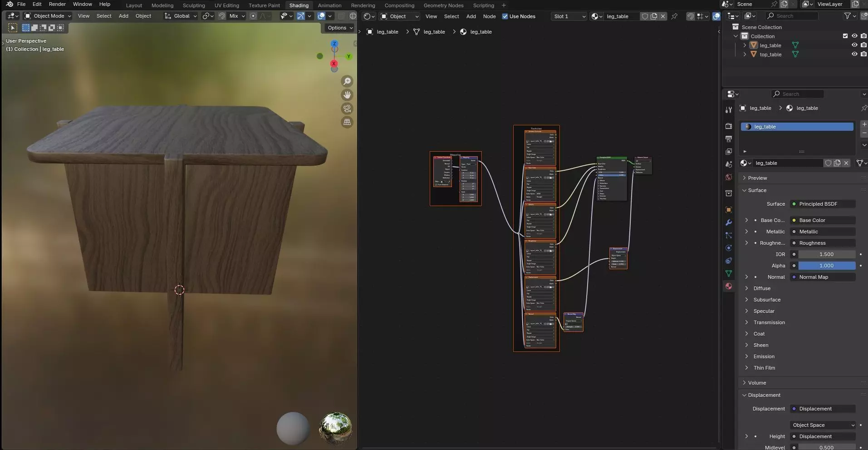This screenshot has height=450, width=868.
Task: Open the Material properties tab icon
Action: point(729,286)
